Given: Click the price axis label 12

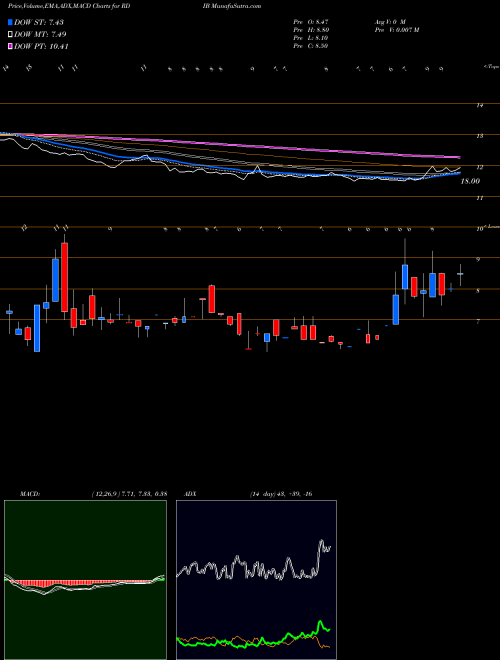Looking at the screenshot, I should click(479, 168).
